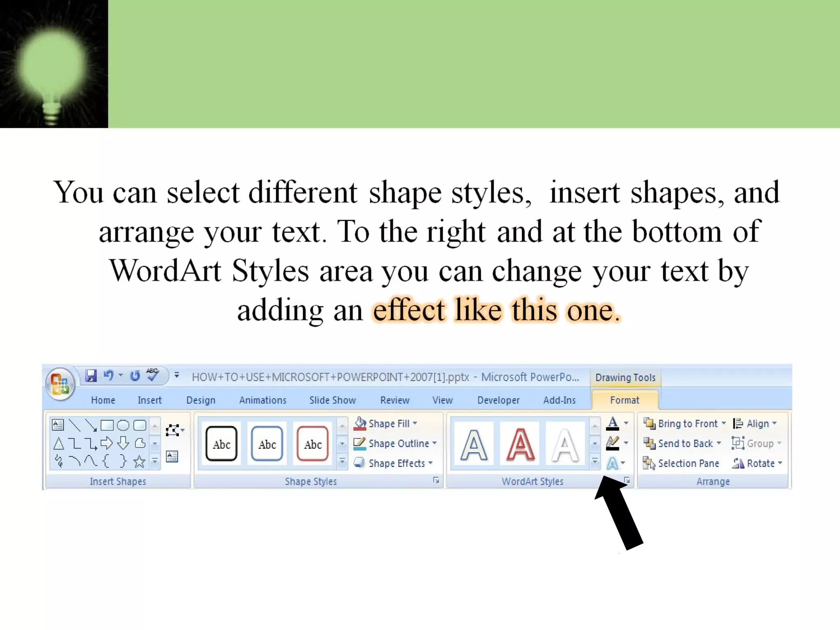This screenshot has width=840, height=630.
Task: Apply the blue outlined Abc shape style
Action: coord(267,444)
